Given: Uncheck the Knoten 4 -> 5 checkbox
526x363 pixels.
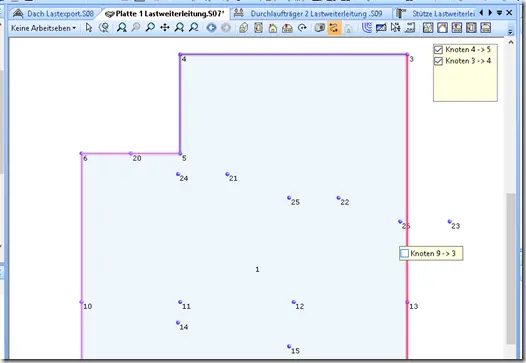Looking at the screenshot, I should pos(438,50).
